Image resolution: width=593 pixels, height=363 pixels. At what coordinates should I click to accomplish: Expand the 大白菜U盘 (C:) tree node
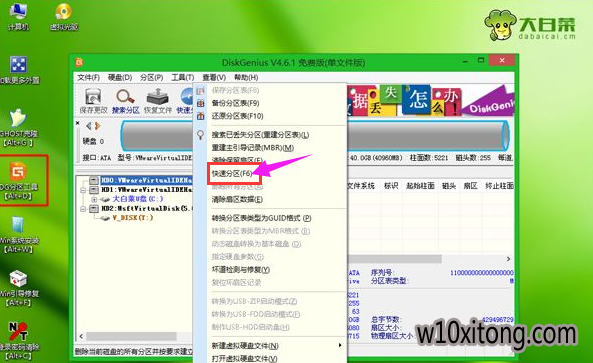click(94, 199)
